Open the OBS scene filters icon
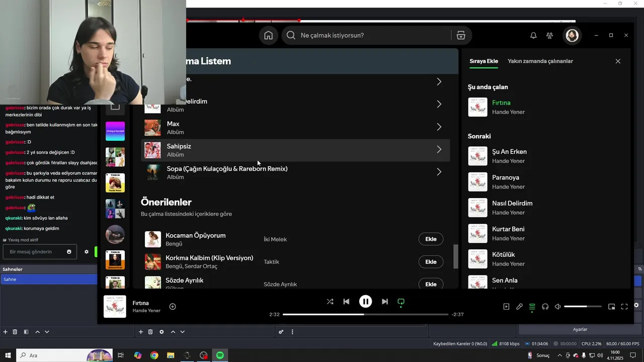Screen dimensions: 644x362 (x=26, y=332)
